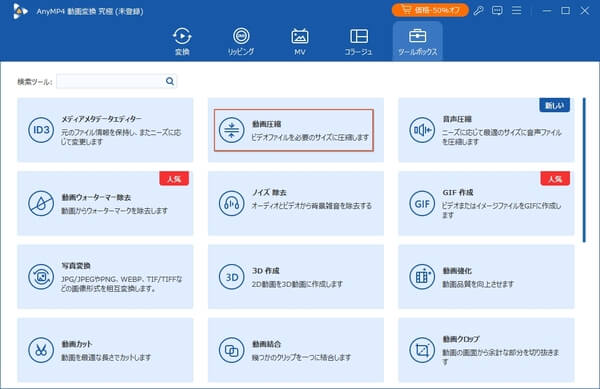The image size is (600, 389).
Task: Open the hamburger menu icon
Action: point(517,11)
